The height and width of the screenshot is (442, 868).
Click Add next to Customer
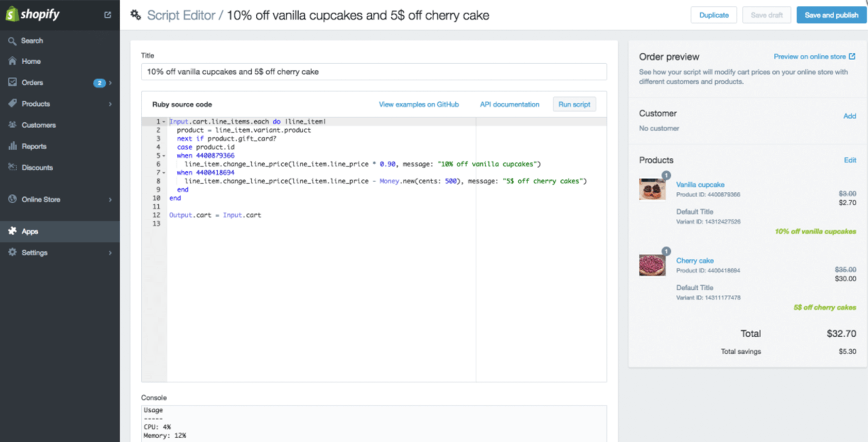click(x=850, y=116)
